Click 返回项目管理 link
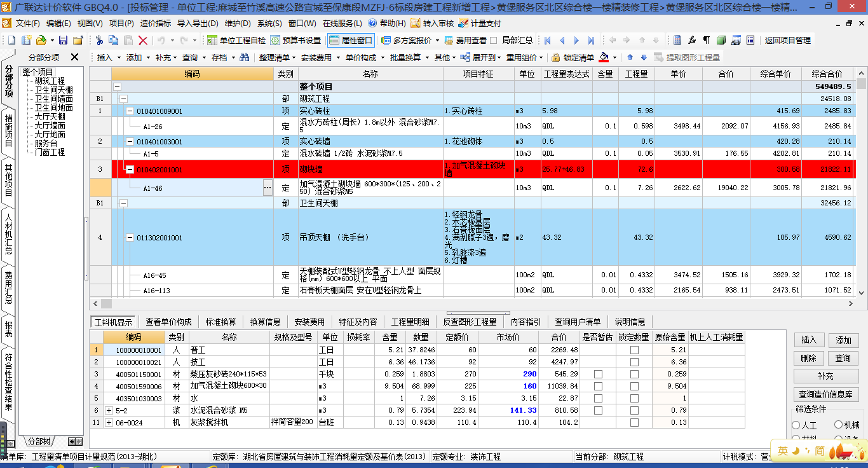Screen dimensions: 868x468 click(788, 40)
